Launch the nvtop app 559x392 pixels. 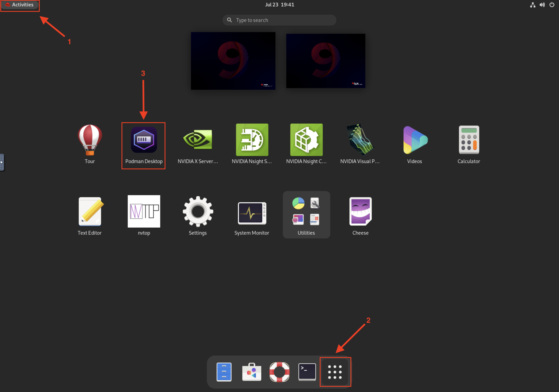144,215
